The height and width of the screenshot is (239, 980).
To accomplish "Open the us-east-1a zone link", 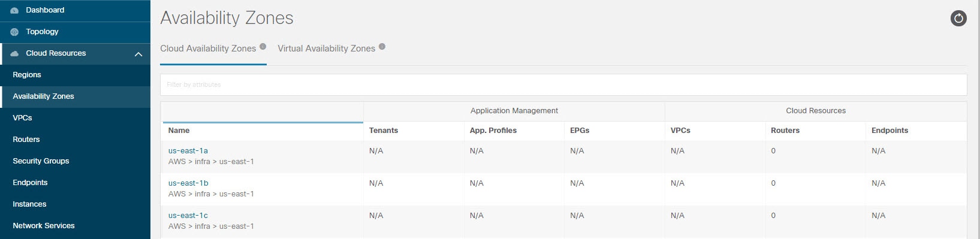I will point(188,151).
